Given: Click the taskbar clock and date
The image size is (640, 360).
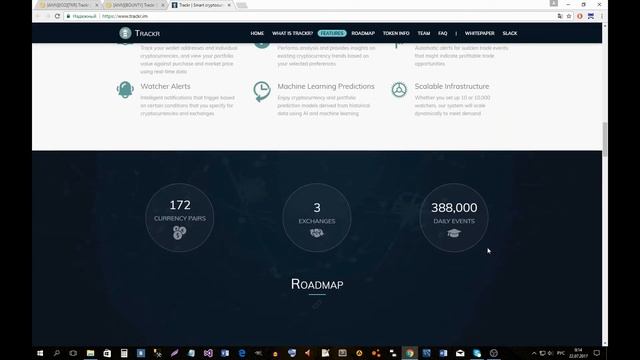Looking at the screenshot, I should click(578, 353).
